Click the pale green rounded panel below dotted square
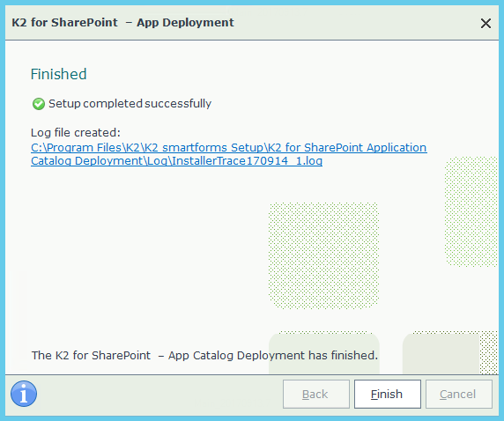This screenshot has width=504, height=421. coord(324,353)
